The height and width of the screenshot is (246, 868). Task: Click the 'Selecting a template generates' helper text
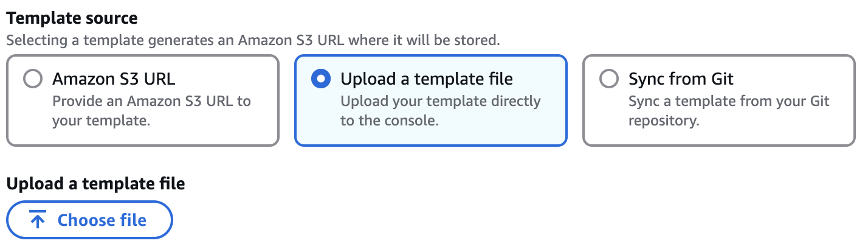[x=253, y=41]
